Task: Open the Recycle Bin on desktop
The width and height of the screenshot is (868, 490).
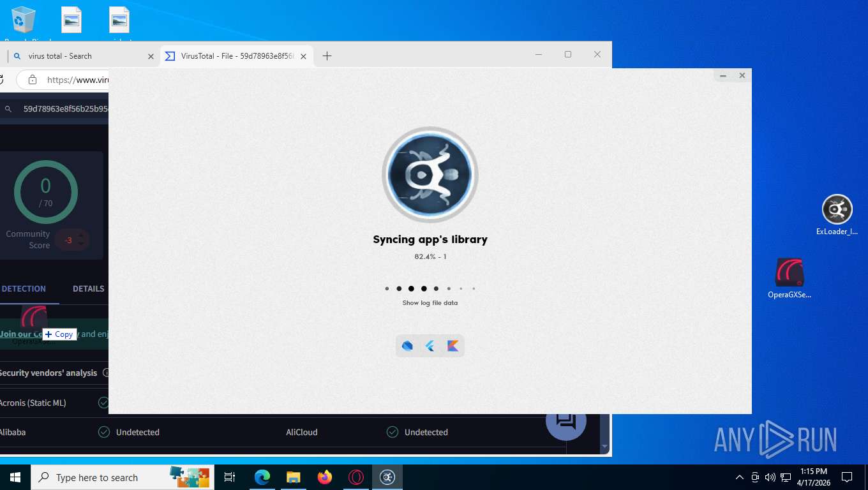Action: click(x=24, y=24)
